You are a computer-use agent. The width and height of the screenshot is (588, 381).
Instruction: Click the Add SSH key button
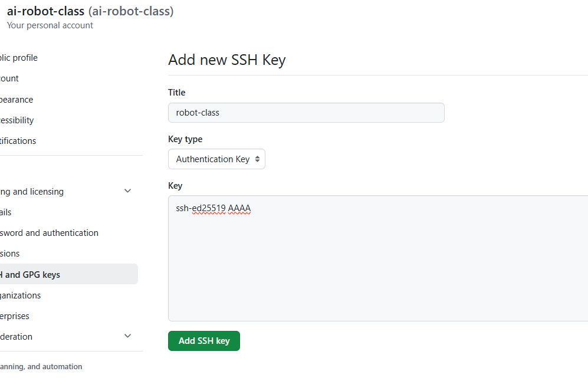coord(203,340)
